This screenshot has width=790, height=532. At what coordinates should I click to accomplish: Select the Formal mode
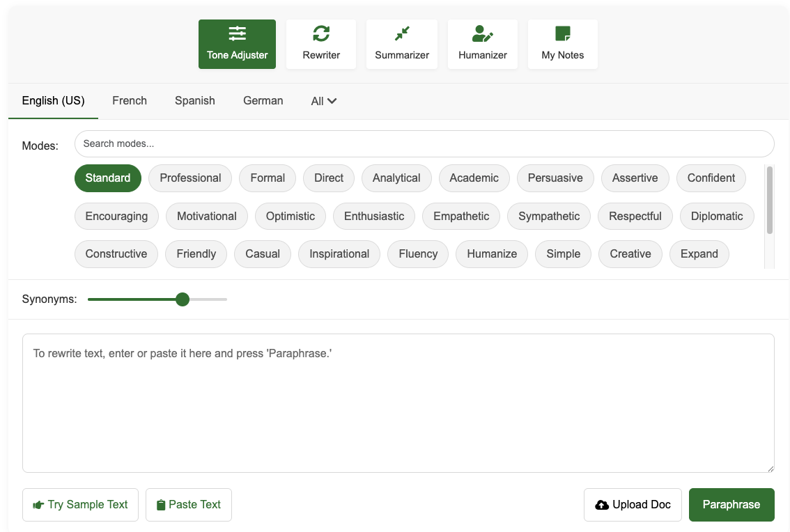click(x=268, y=178)
